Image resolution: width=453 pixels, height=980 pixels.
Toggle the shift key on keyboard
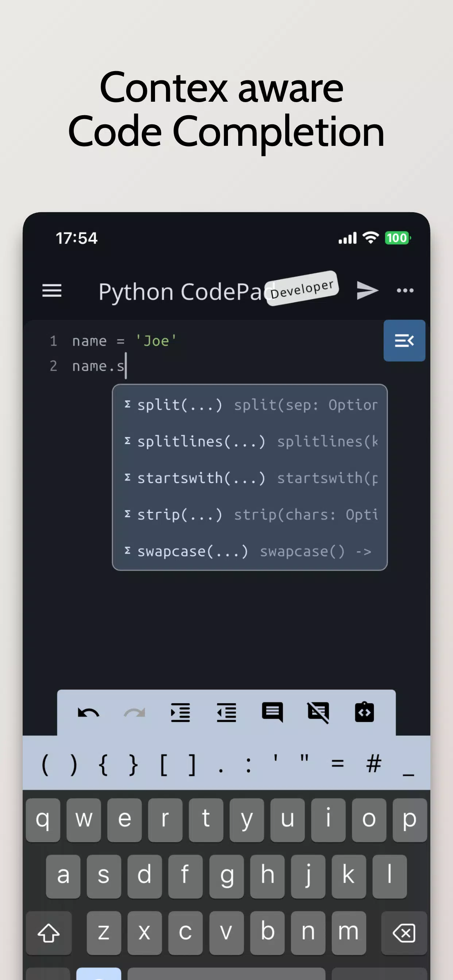coord(49,933)
